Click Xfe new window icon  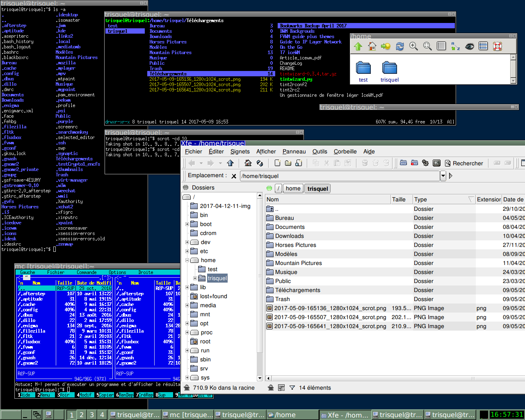point(404,163)
